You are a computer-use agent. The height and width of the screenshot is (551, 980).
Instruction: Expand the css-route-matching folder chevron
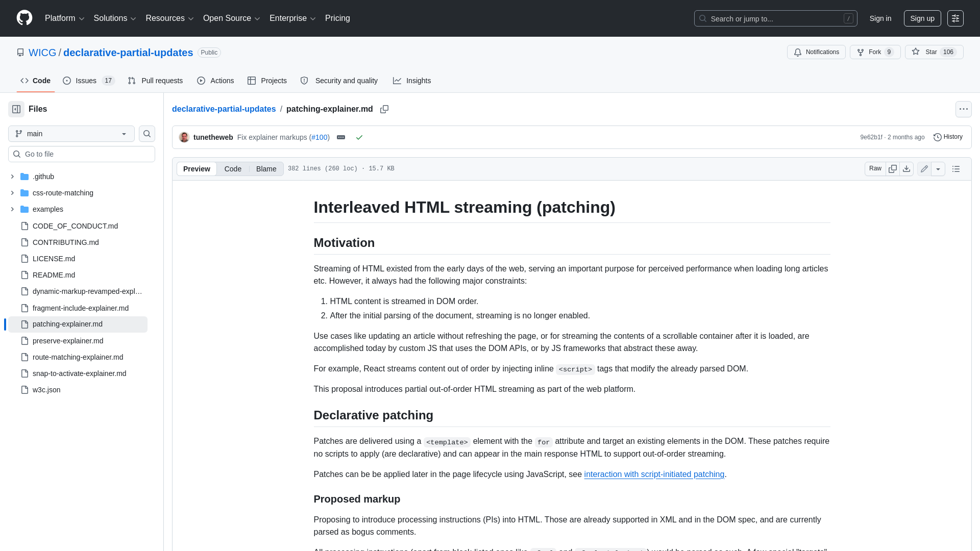[x=12, y=193]
